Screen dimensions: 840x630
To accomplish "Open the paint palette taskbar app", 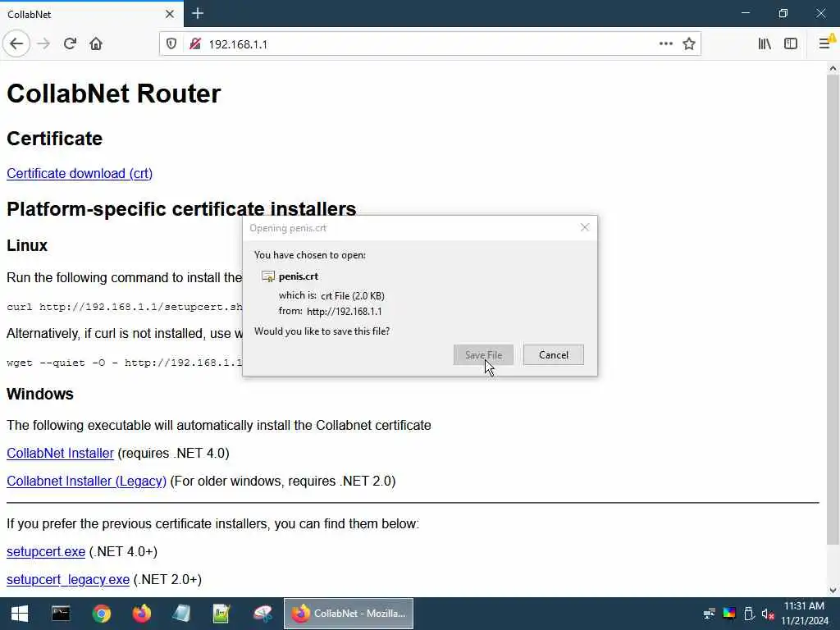I will [x=262, y=614].
